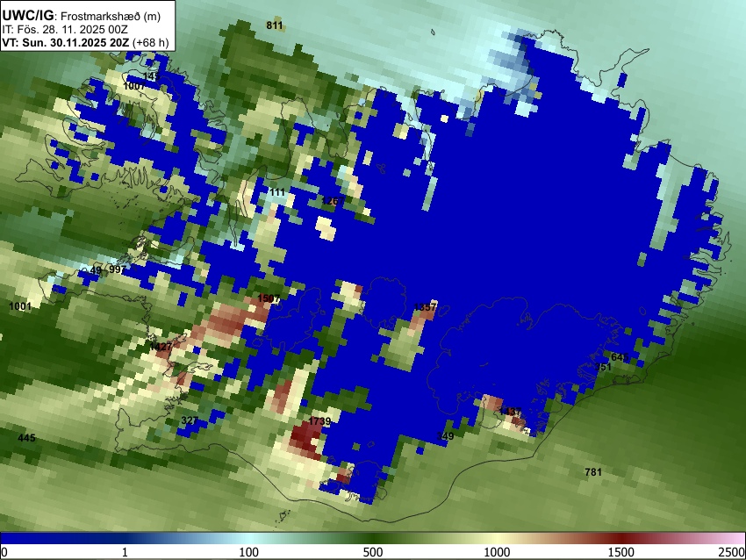Select the 100 tick on the color scale
The height and width of the screenshot is (560, 746).
click(249, 552)
